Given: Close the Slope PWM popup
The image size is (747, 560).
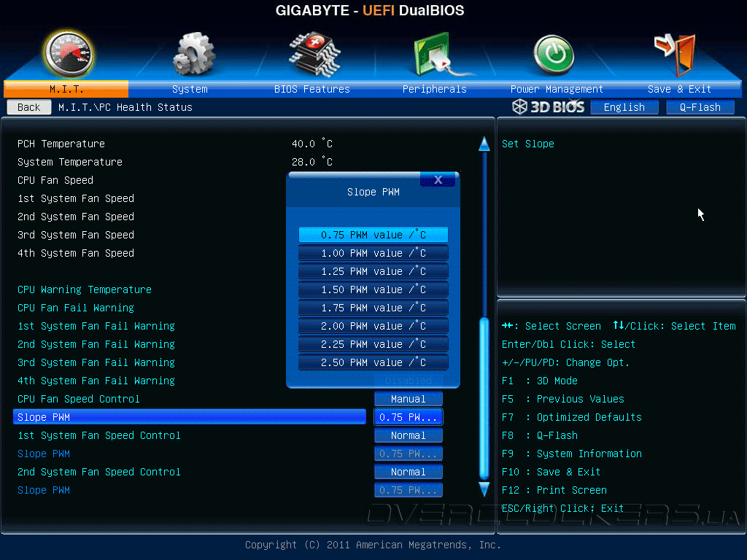Looking at the screenshot, I should point(438,179).
